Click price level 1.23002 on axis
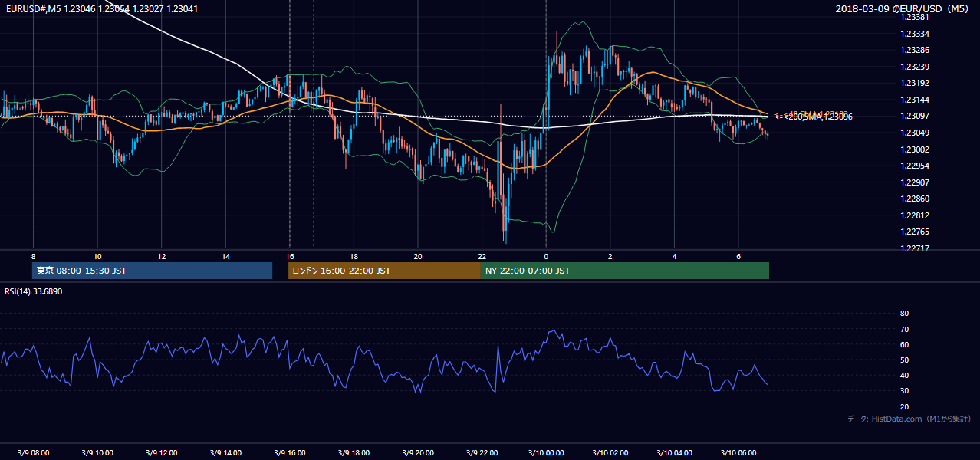 coord(915,149)
